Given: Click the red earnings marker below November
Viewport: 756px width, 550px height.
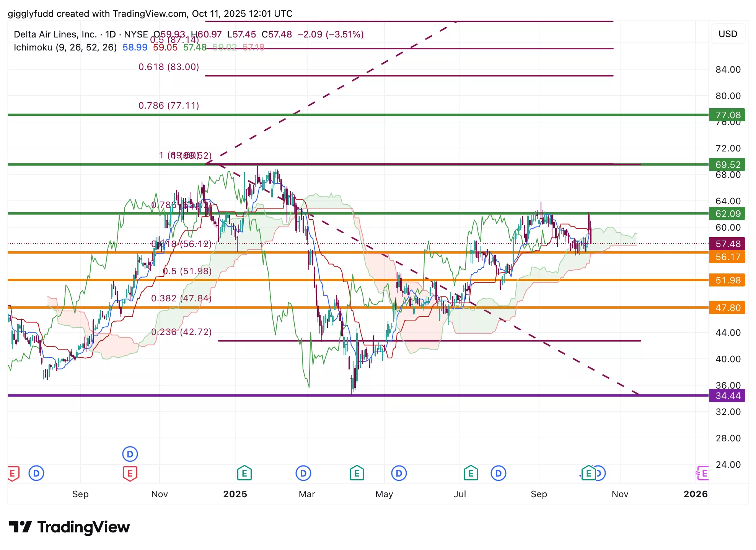Looking at the screenshot, I should (x=130, y=474).
